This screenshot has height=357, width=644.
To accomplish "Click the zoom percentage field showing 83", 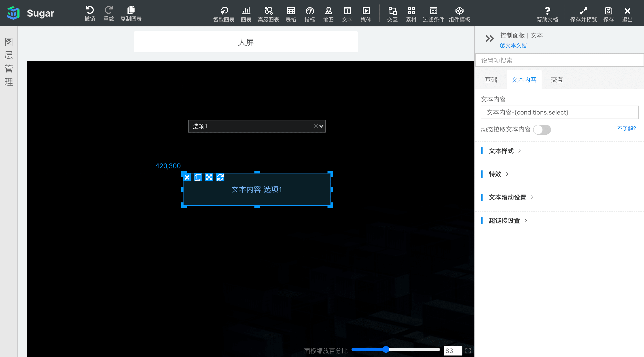I will pyautogui.click(x=453, y=351).
